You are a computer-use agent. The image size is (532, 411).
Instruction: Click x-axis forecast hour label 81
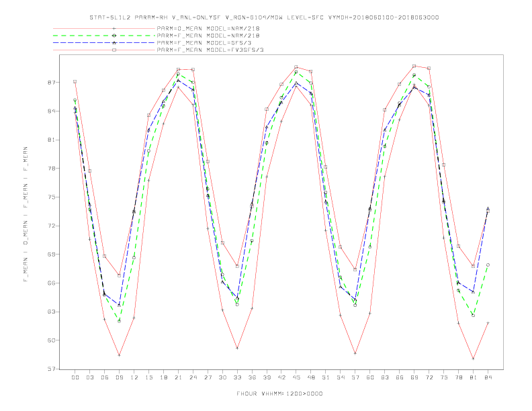[x=474, y=377]
